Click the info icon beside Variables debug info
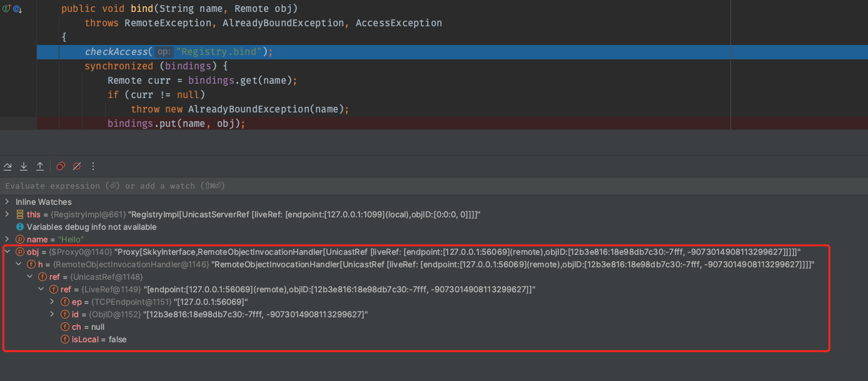Viewport: 868px width, 381px height. [20, 227]
